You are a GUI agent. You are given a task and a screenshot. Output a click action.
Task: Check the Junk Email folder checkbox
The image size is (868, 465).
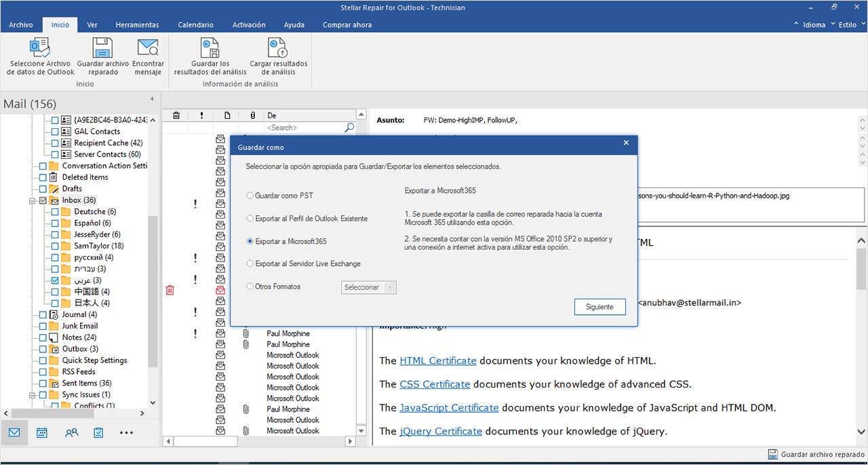[x=43, y=326]
